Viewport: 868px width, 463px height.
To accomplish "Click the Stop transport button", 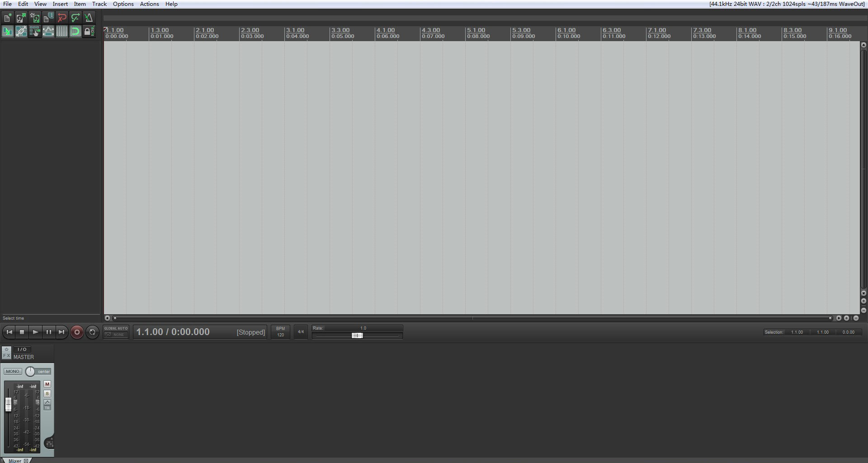I will pos(22,332).
